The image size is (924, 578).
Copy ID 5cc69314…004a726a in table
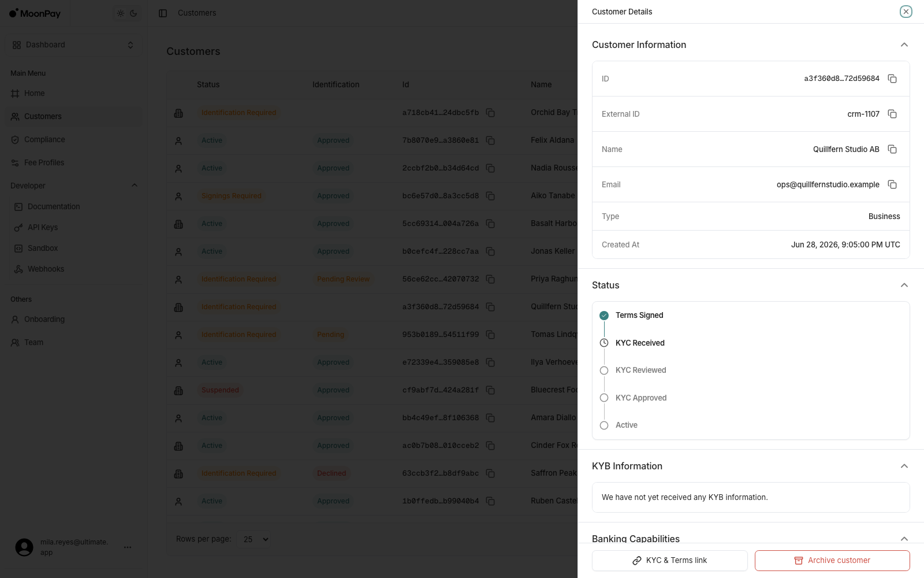coord(490,224)
